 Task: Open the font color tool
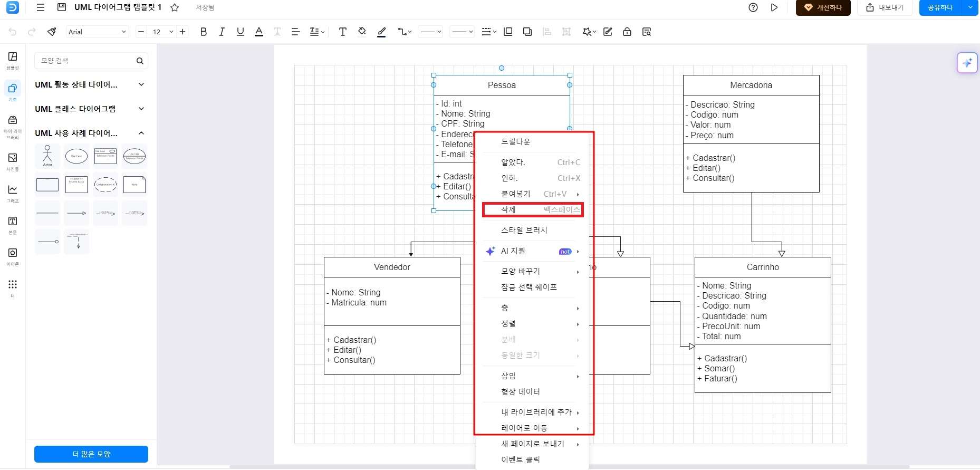[258, 32]
